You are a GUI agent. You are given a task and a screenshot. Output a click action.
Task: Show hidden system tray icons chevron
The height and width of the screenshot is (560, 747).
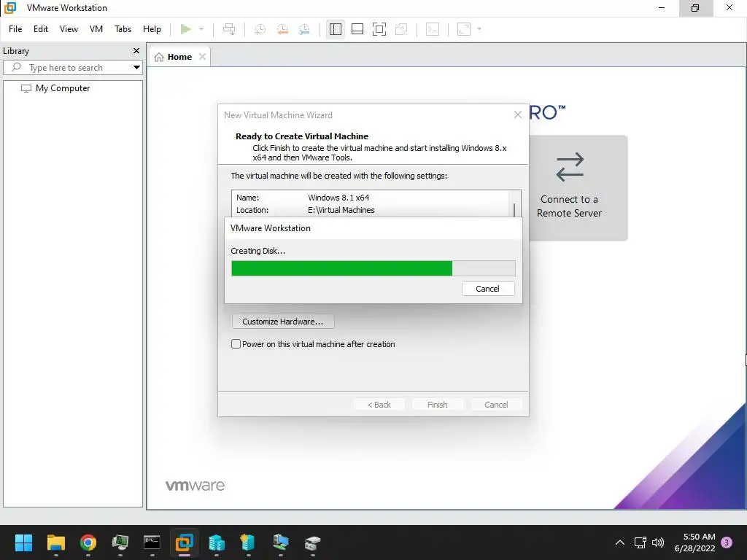click(620, 542)
